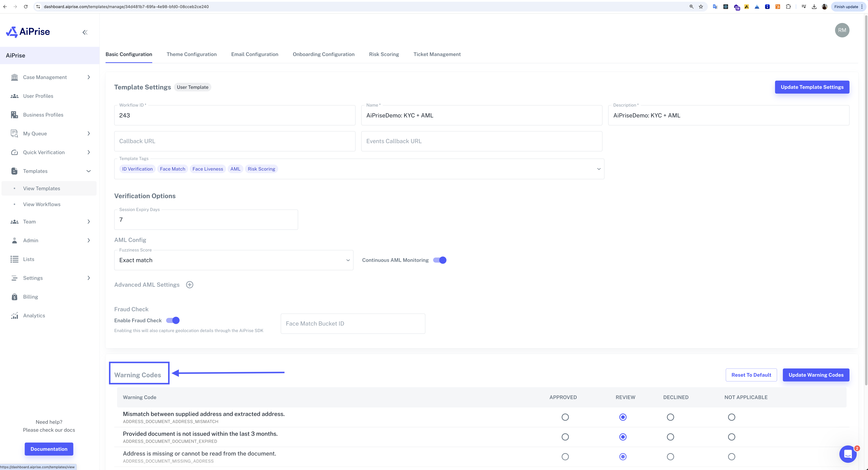
Task: Open the Documentation button
Action: click(49, 449)
